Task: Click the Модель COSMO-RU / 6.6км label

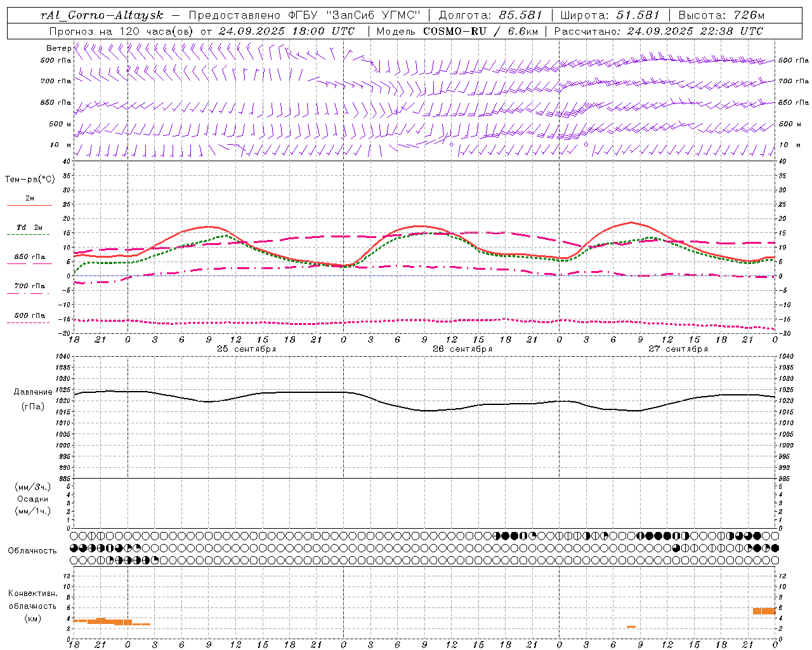Action: pos(457,31)
